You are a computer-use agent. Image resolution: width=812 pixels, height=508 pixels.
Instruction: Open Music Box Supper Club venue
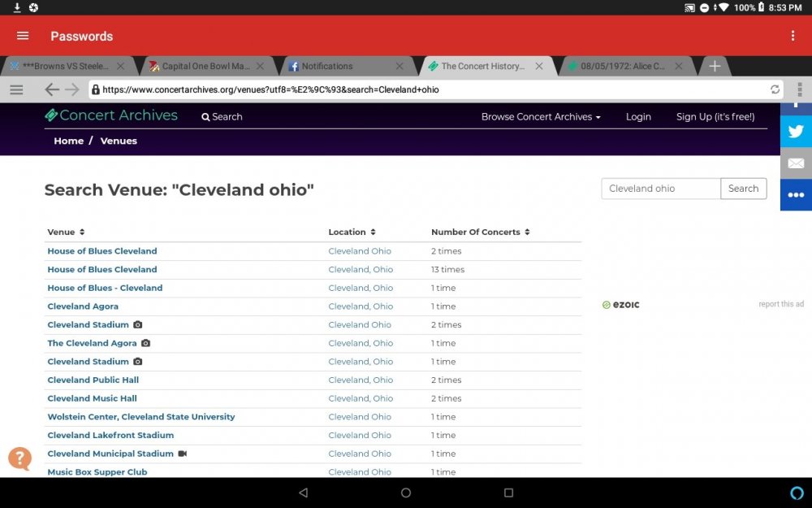[x=97, y=471]
